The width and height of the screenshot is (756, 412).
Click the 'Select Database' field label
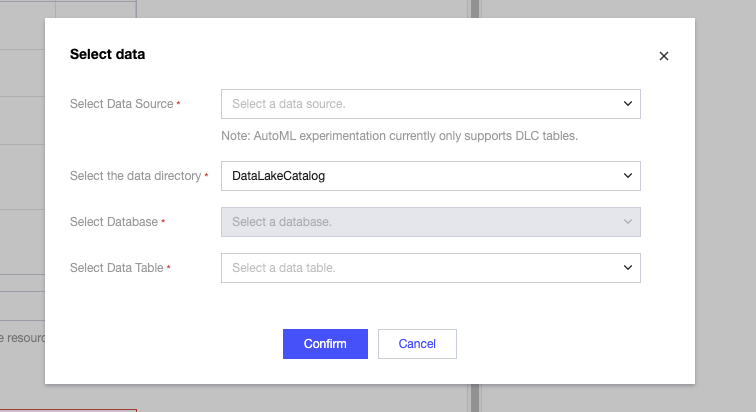click(x=114, y=222)
